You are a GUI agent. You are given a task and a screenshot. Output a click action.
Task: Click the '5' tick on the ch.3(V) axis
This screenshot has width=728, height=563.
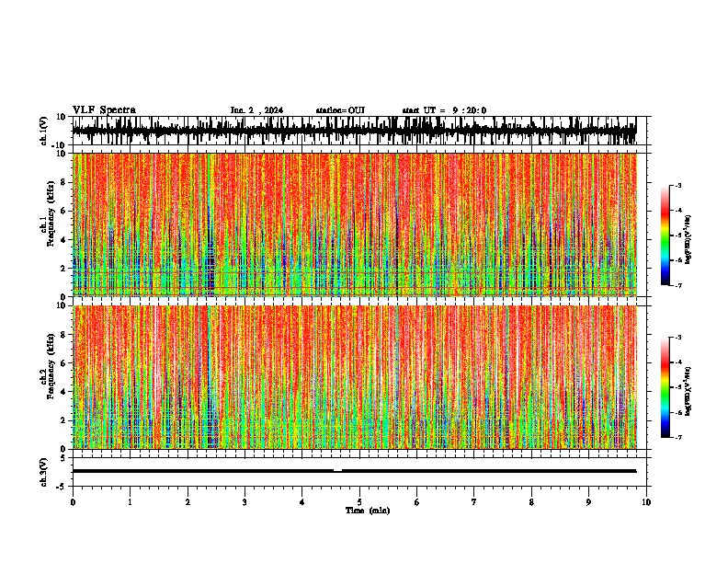point(63,457)
